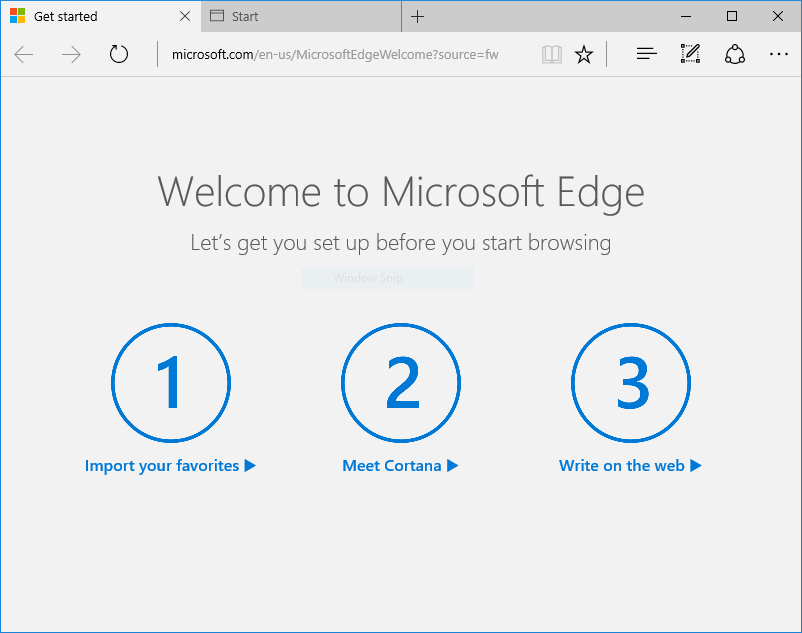Go forward with the forward arrow
This screenshot has height=633, width=802.
(71, 54)
